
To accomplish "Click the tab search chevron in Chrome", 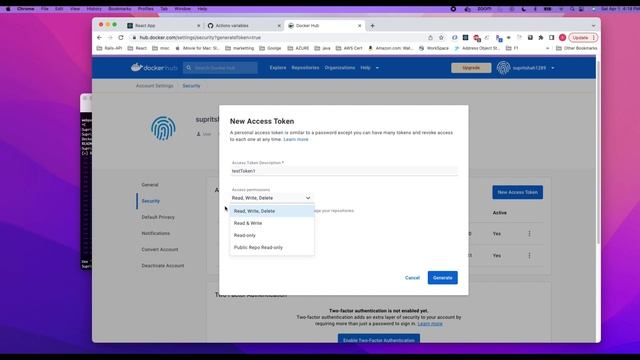I will pos(593,26).
